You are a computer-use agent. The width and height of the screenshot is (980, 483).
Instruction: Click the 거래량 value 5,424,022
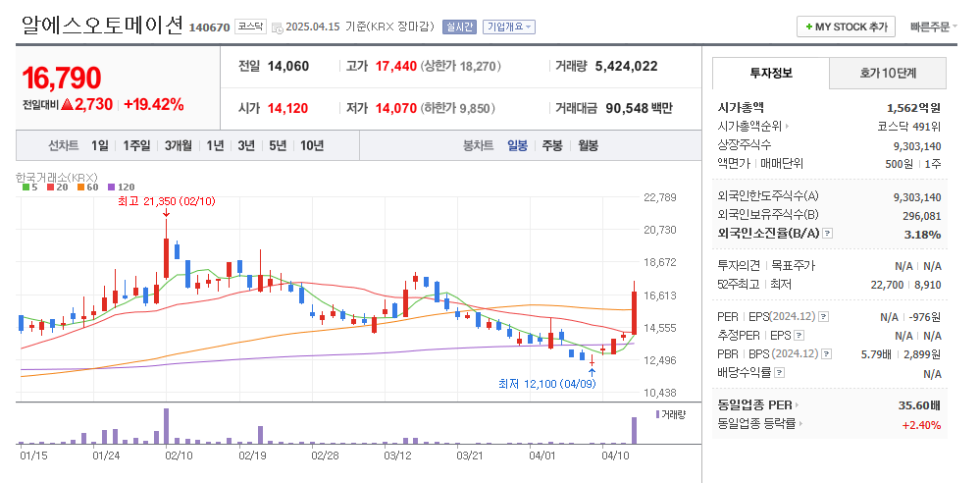tap(626, 67)
